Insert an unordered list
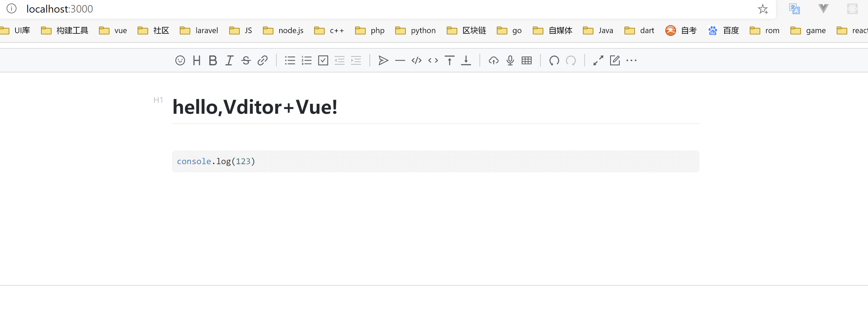868x309 pixels. [x=290, y=60]
